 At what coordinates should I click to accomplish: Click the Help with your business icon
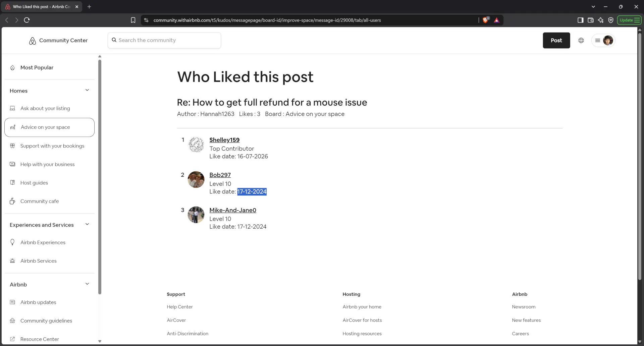click(x=12, y=164)
